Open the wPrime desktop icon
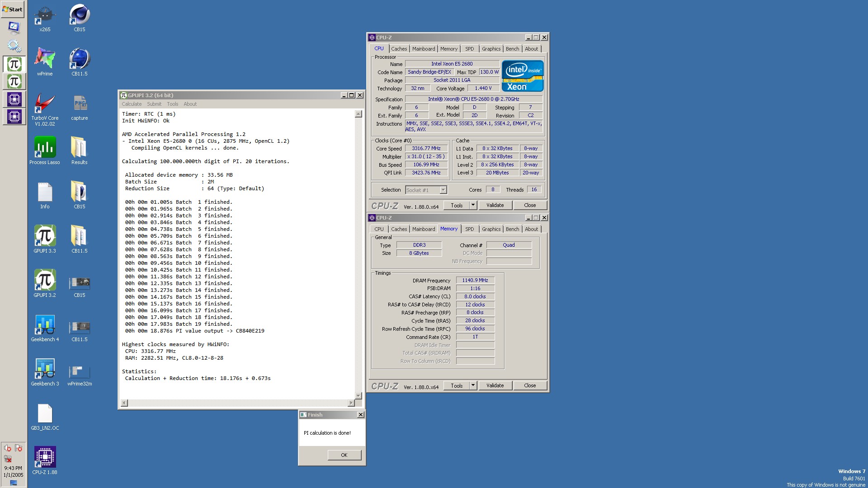 point(45,62)
